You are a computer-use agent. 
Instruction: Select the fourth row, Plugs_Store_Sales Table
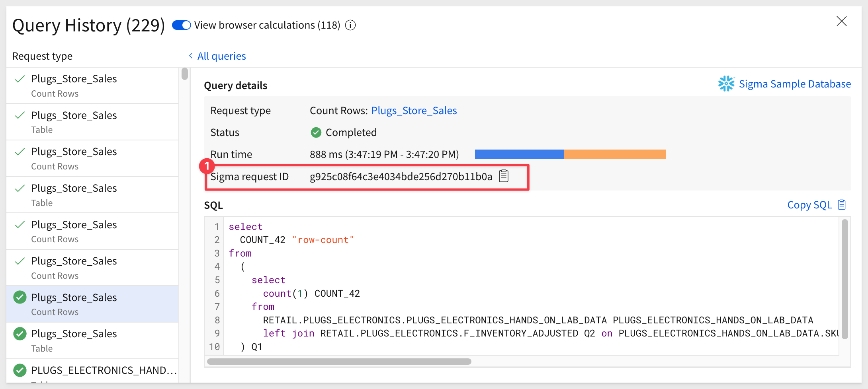click(92, 195)
